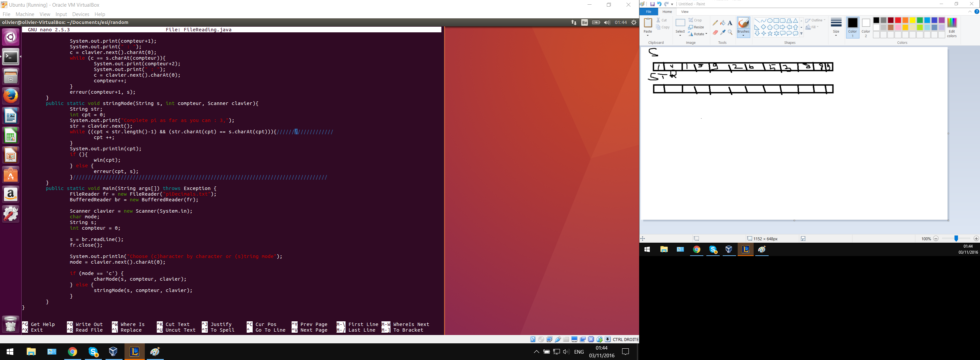The image size is (980, 360).
Task: Select the Fill with color bucket tool
Action: (x=722, y=23)
